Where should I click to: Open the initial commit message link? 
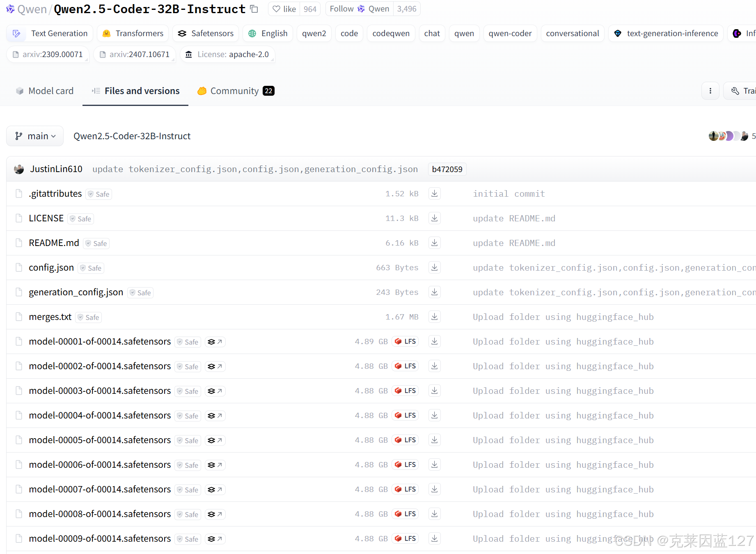509,193
